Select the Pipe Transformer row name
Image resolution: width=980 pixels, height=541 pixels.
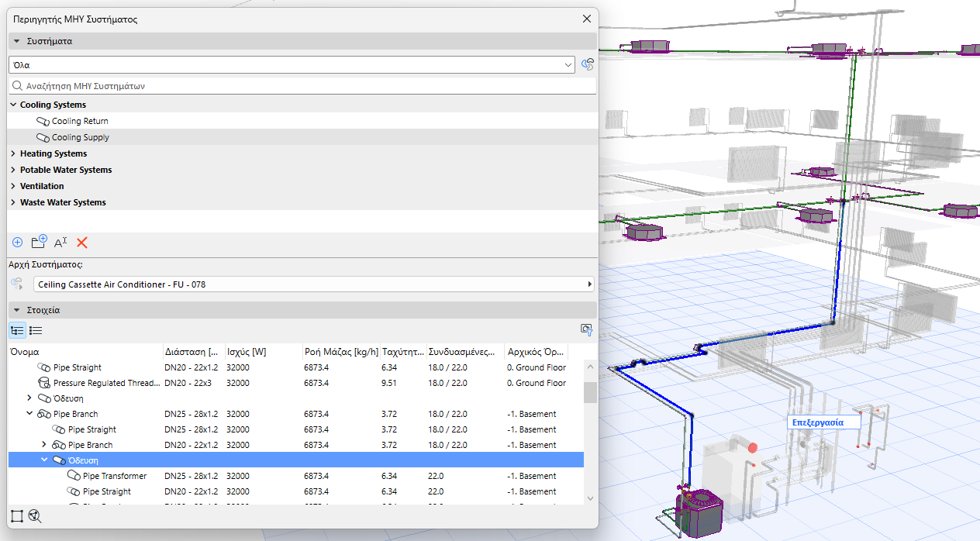coord(115,476)
